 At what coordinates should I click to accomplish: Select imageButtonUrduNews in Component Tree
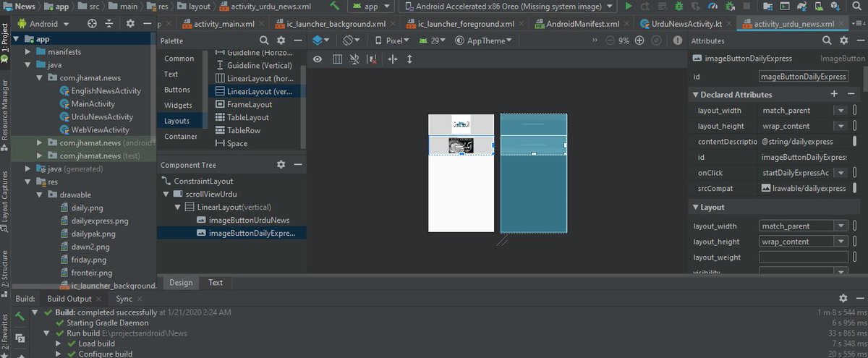(x=249, y=220)
